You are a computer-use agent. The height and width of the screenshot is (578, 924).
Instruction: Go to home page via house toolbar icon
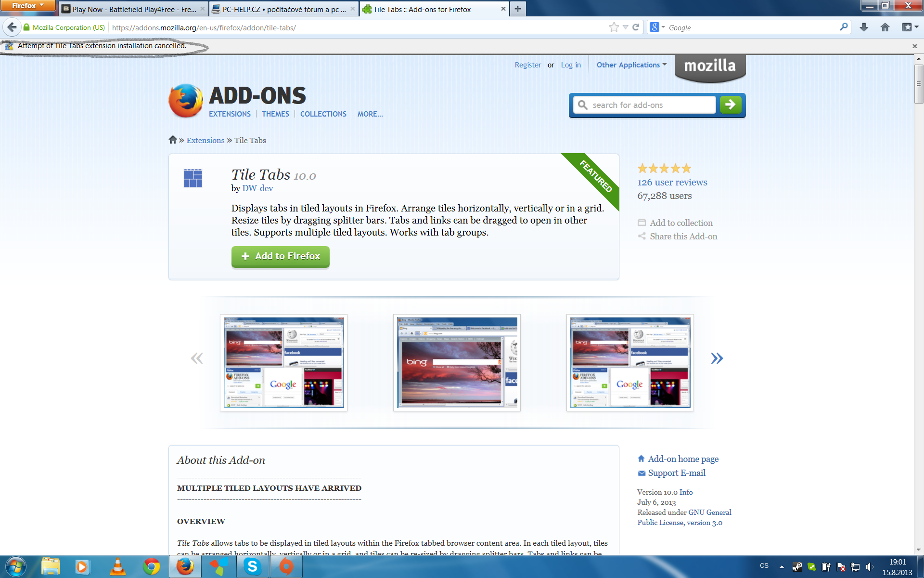(885, 27)
